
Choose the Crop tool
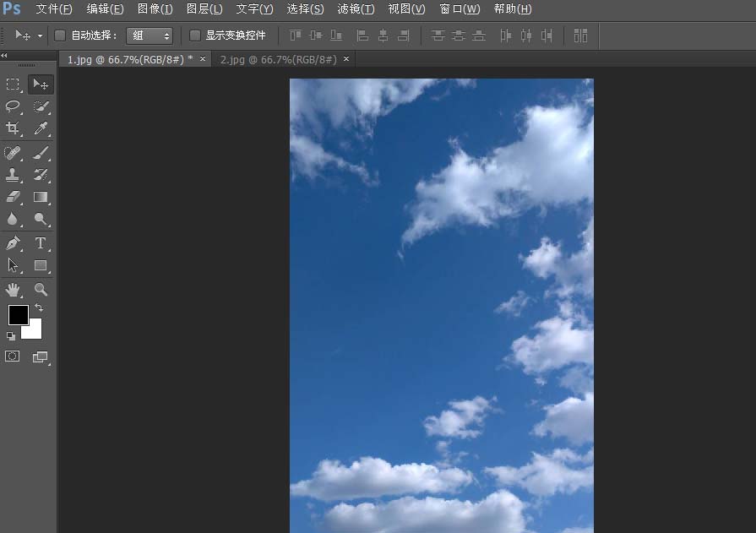pos(13,129)
